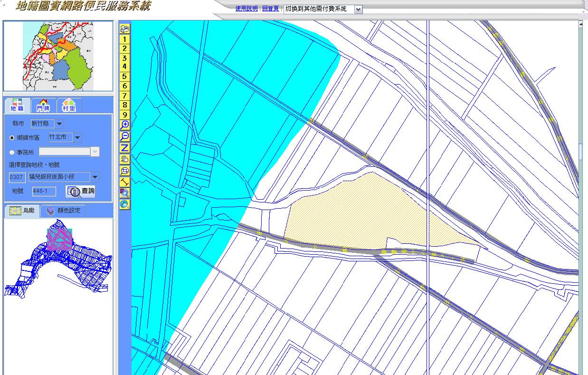Click the zoom out magnifier tool
Screen dimensions: 588x375
pos(124,136)
